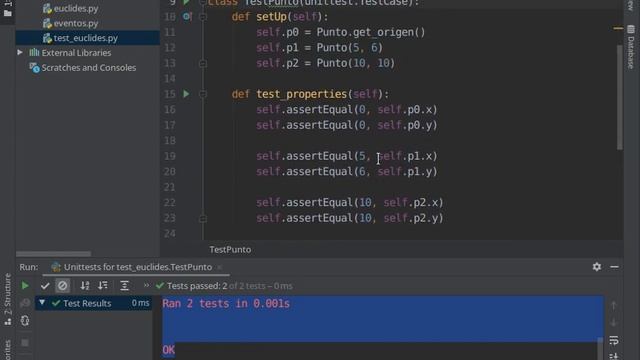Go to next failed test arrow
The image size is (640, 360).
[x=613, y=322]
